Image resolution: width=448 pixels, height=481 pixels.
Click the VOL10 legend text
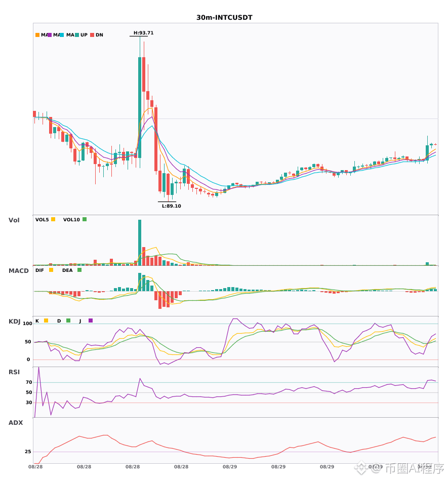(x=71, y=220)
